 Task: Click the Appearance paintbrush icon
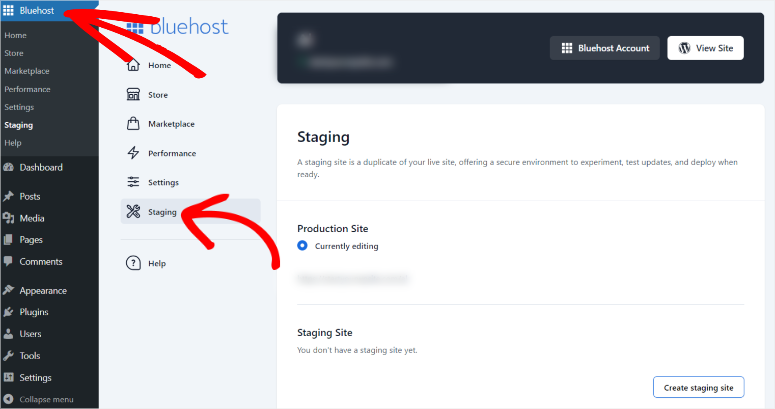[8, 290]
